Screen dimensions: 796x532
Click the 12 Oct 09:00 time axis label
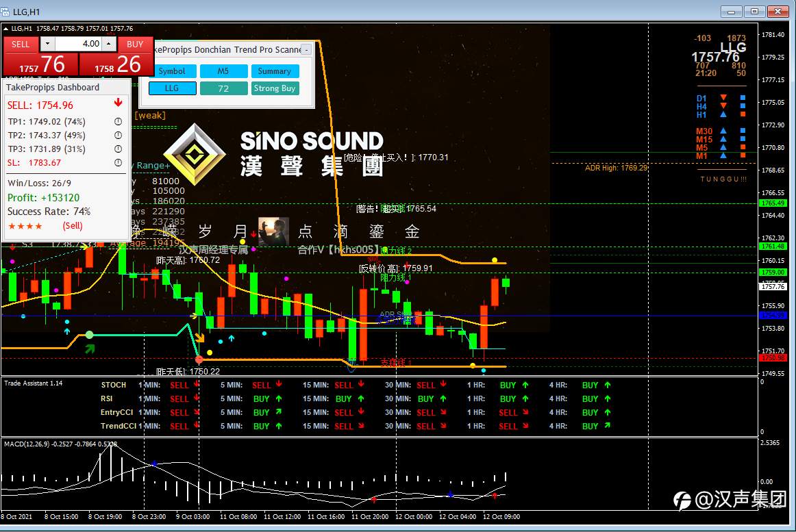(x=501, y=517)
